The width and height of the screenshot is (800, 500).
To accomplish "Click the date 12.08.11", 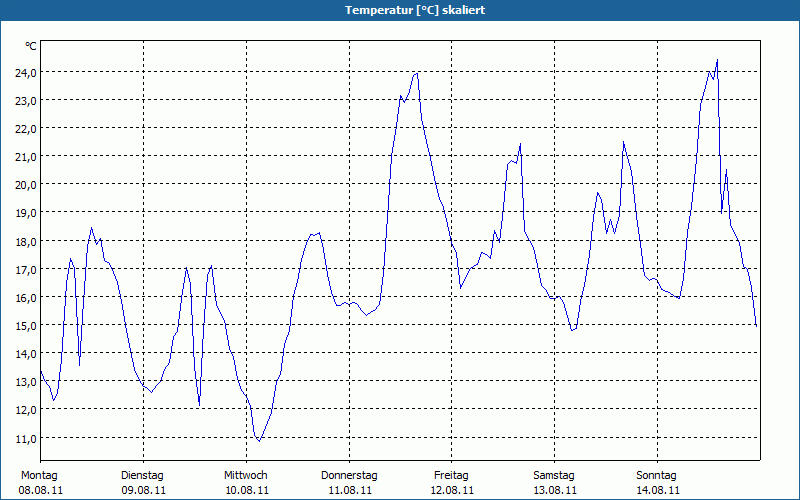I will click(x=452, y=491).
